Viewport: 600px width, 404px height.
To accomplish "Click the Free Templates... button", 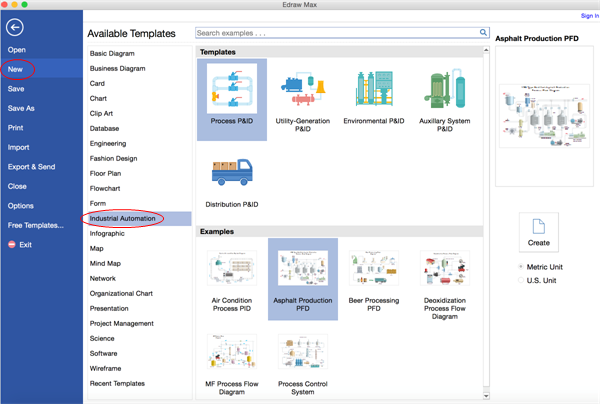I will tap(36, 225).
